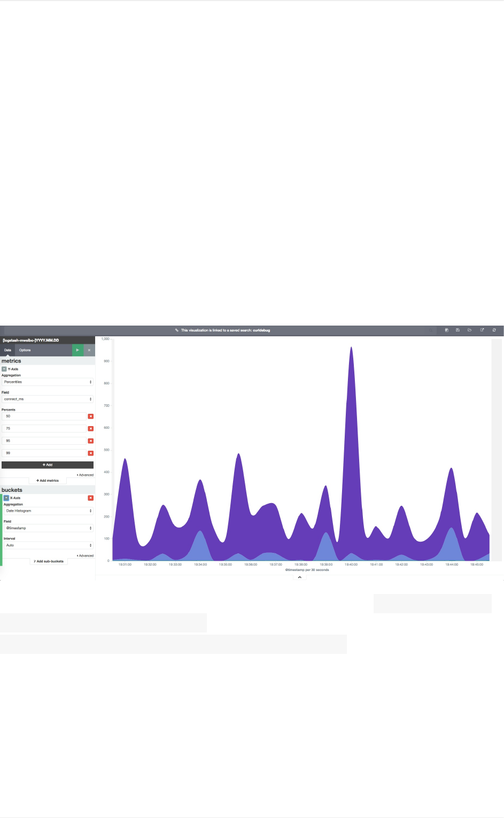Click the save visualization icon

click(458, 330)
